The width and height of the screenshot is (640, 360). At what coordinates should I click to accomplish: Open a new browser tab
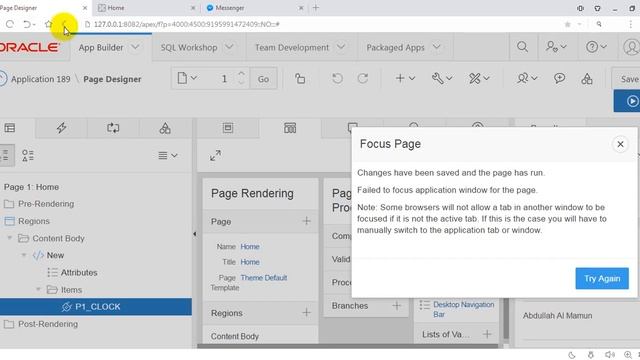316,8
